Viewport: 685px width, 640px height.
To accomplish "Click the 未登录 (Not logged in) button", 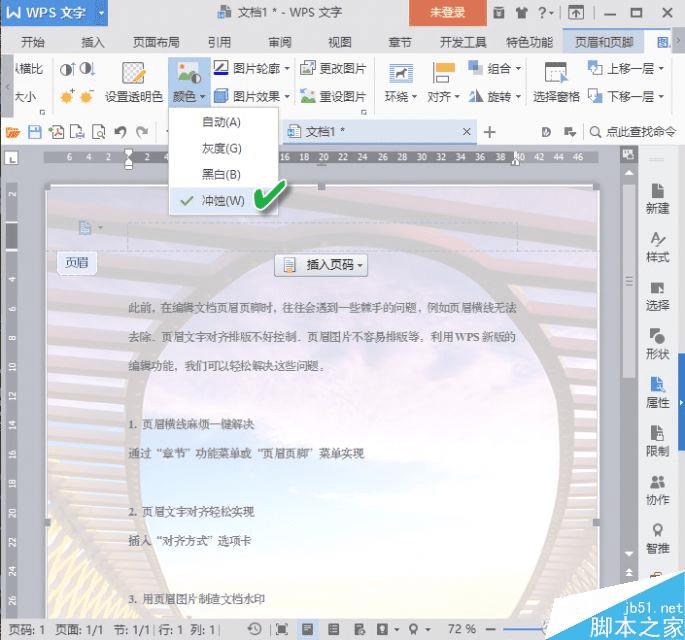I will (x=448, y=13).
